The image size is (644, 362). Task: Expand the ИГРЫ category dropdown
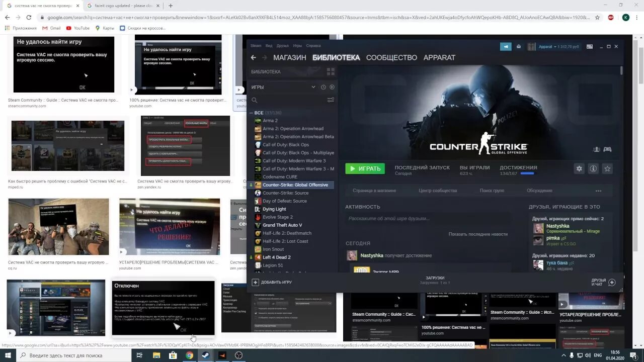pos(313,87)
